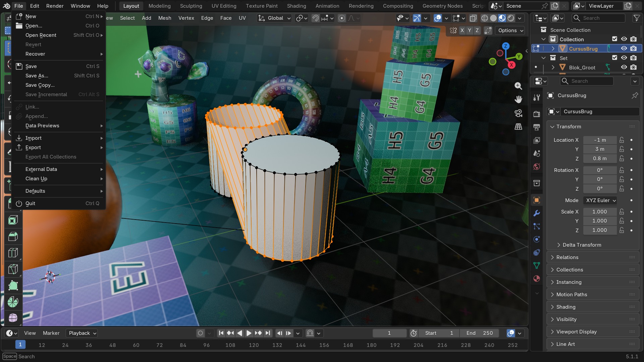Open the Object Data mesh properties tab
The height and width of the screenshot is (362, 644).
537,265
